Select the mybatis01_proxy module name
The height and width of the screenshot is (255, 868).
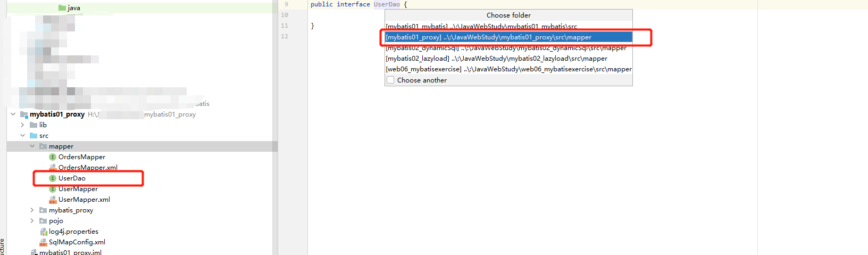(57, 114)
